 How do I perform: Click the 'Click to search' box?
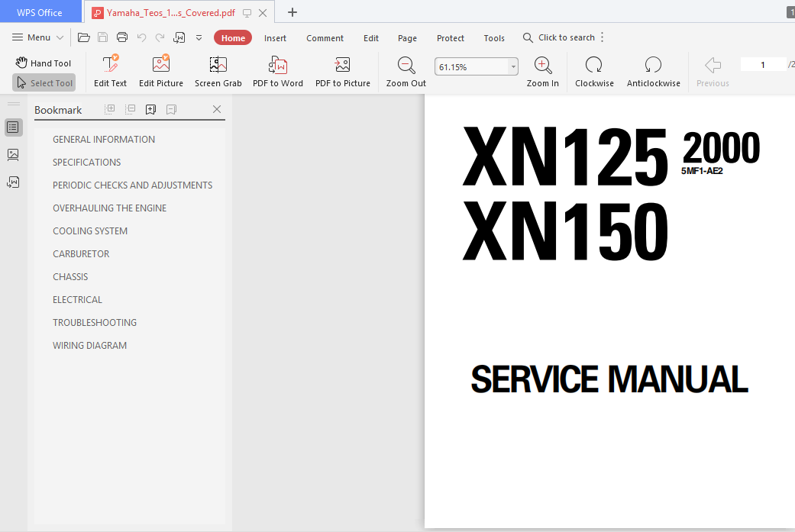click(x=559, y=37)
